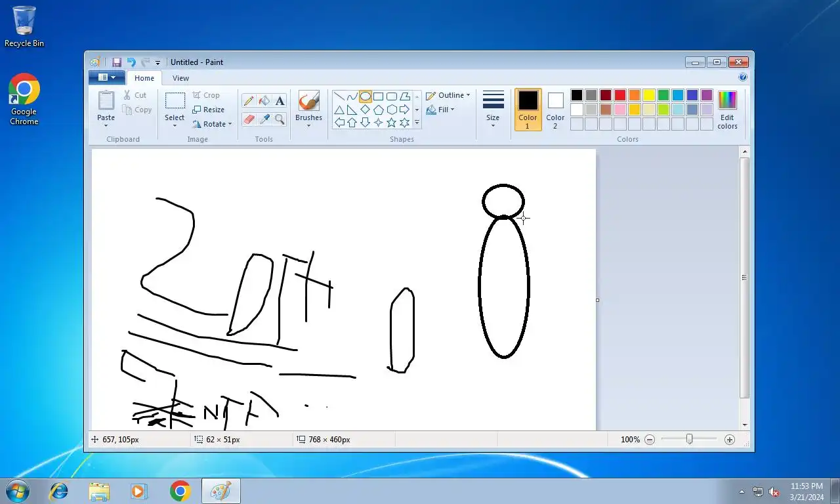This screenshot has height=504, width=840.
Task: Click the vertical scrollbar down arrow
Action: click(x=744, y=425)
